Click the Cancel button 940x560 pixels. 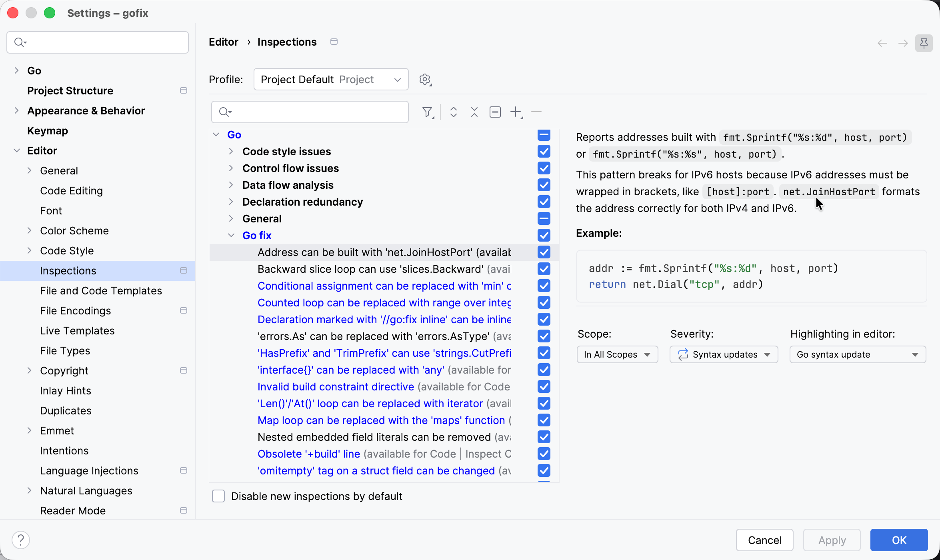pyautogui.click(x=764, y=540)
